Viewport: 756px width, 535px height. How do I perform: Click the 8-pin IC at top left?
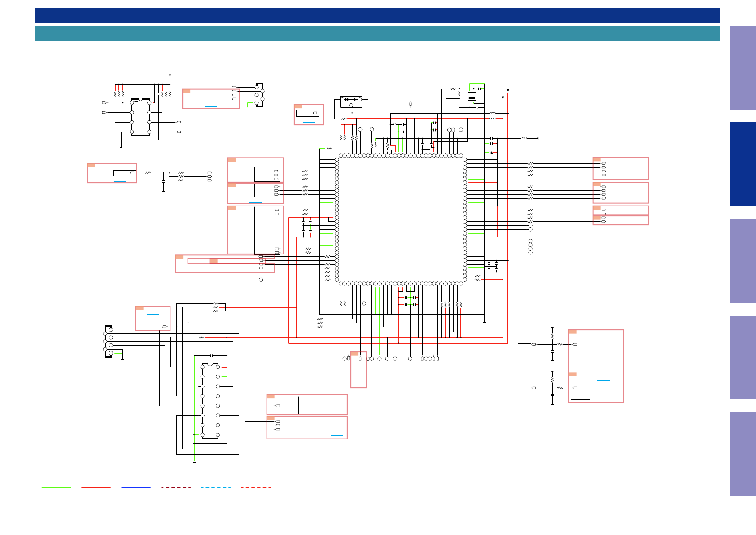click(x=140, y=117)
